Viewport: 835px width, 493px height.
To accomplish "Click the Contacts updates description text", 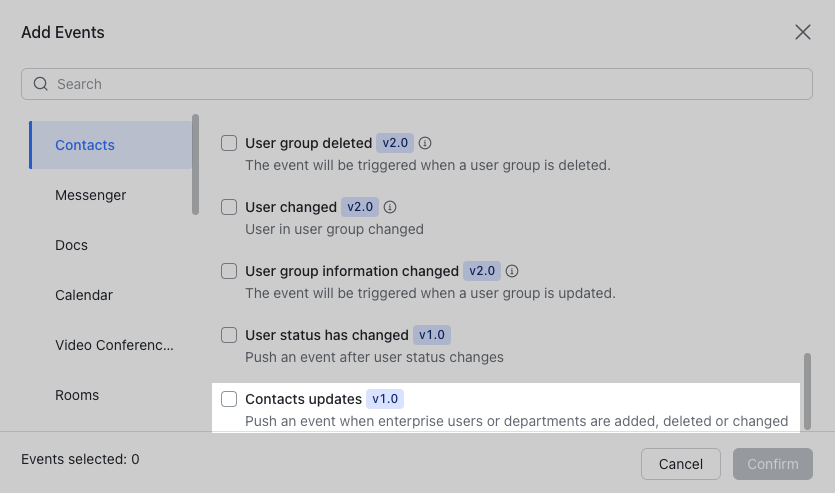I will point(517,421).
